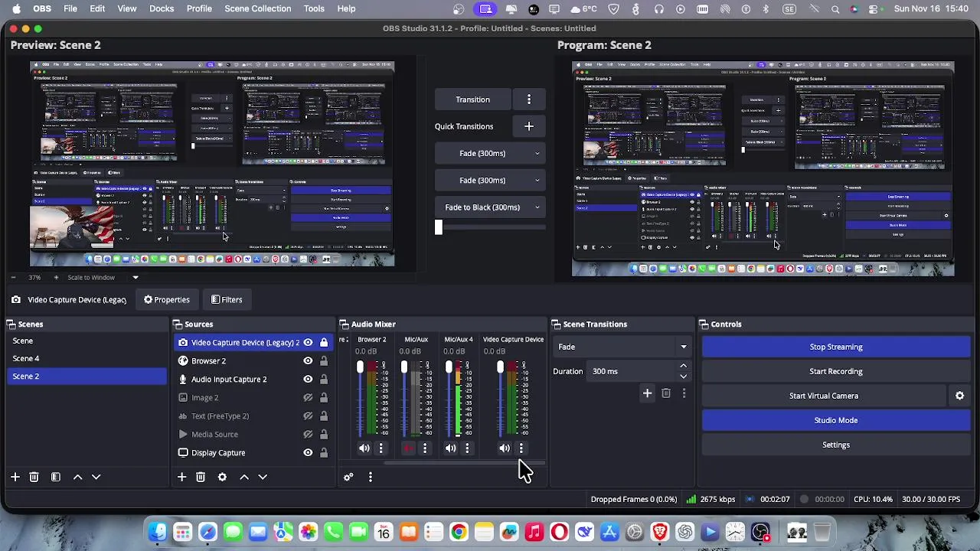Click Start Virtual Camera button
Screen dimensions: 980x551
824,396
